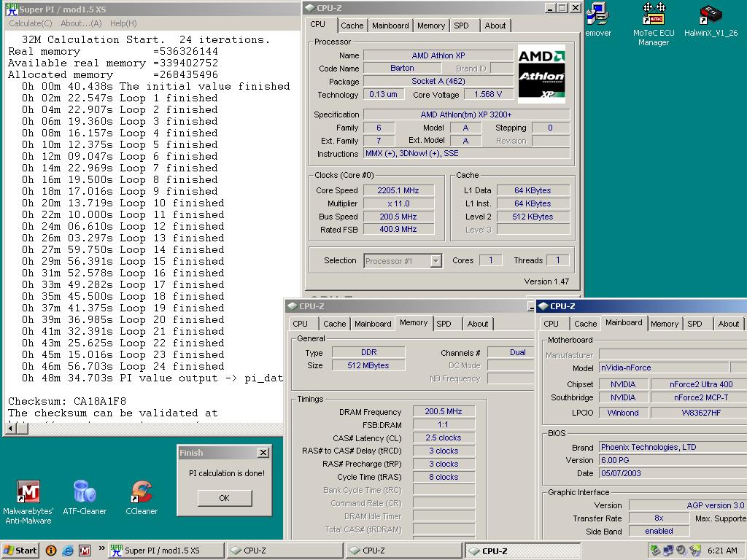The height and width of the screenshot is (560, 747).
Task: Click the top CPU-Z window title icon
Action: click(x=309, y=7)
